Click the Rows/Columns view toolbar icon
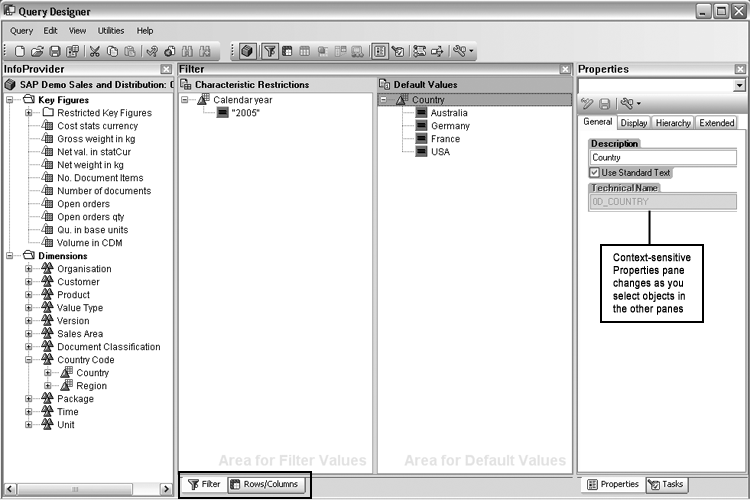 point(287,51)
